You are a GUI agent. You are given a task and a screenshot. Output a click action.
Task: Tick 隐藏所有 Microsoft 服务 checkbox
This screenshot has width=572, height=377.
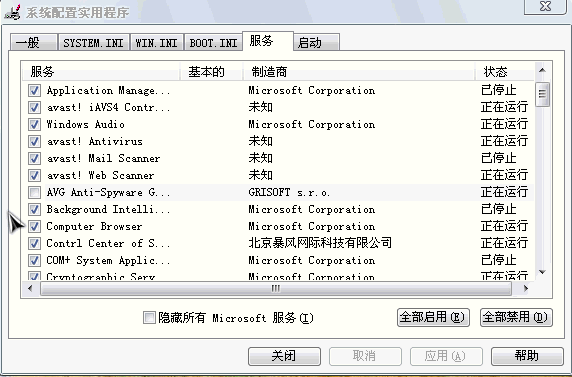[x=149, y=318]
